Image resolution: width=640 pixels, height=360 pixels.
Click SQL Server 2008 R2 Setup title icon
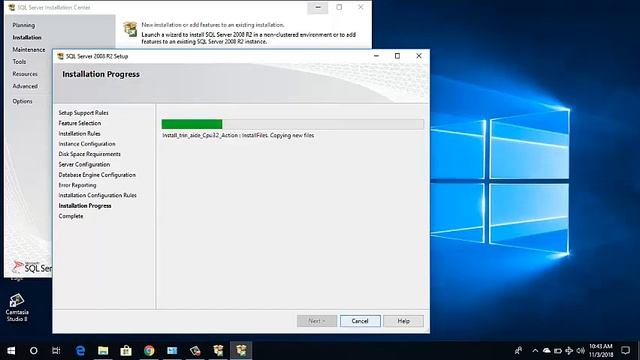(x=60, y=56)
